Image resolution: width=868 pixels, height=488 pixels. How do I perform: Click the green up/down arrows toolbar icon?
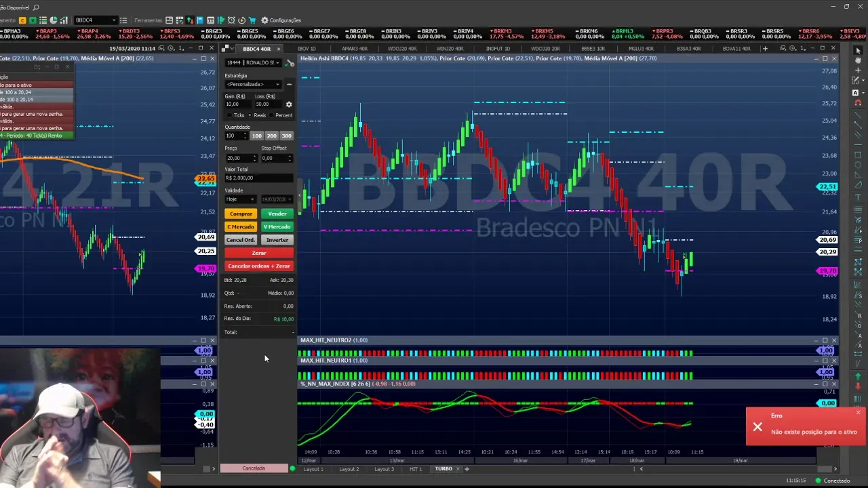(x=190, y=20)
